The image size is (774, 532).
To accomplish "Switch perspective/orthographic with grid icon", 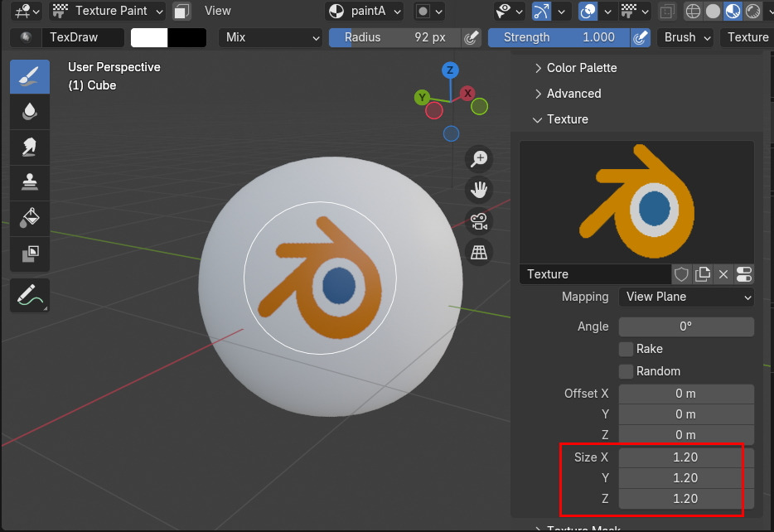I will click(x=479, y=253).
